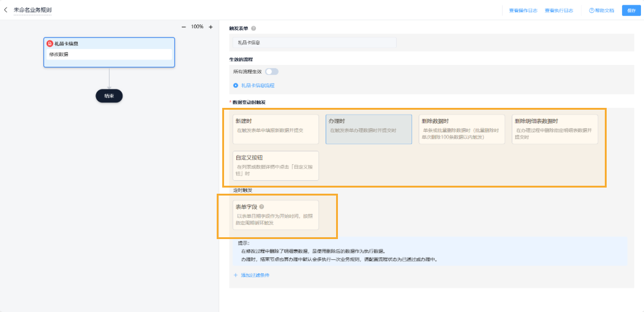This screenshot has height=312, width=644.
Task: Toggle the 所有流程生效 switch
Action: (272, 72)
